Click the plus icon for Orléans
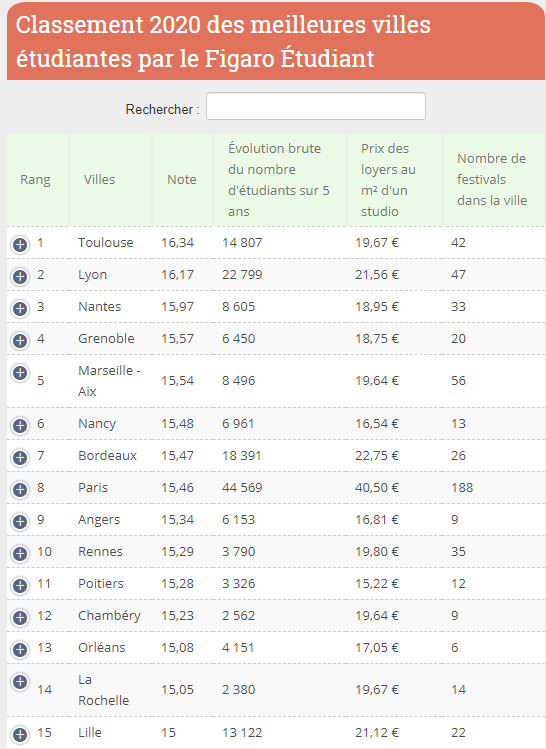Screen dimensions: 546x749 [20, 650]
